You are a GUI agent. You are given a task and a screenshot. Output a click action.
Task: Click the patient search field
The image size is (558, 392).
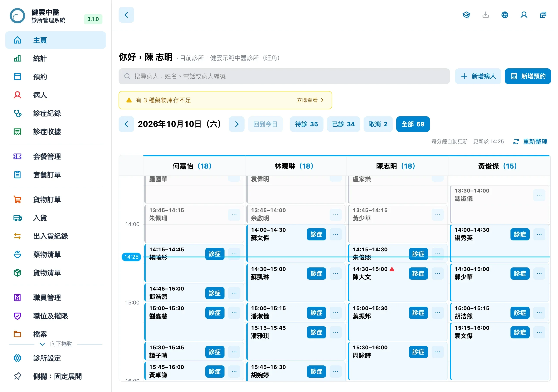(284, 76)
